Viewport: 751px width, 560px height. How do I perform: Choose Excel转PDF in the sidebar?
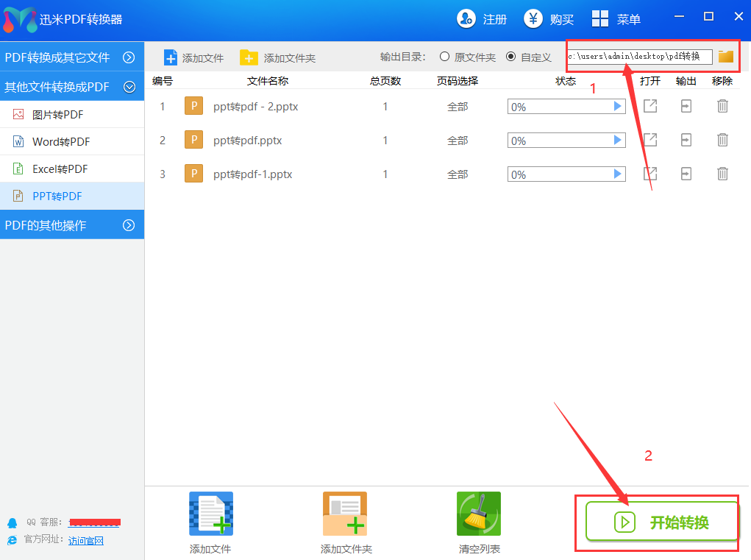click(x=60, y=169)
